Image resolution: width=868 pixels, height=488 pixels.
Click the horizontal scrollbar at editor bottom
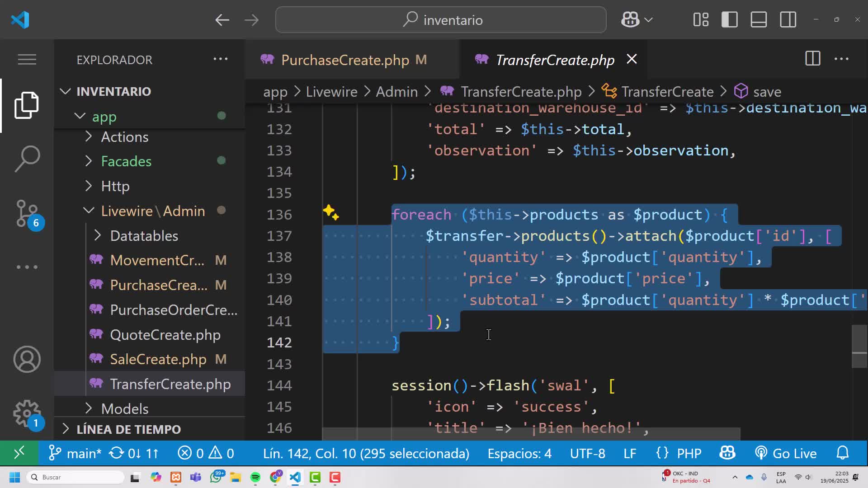[531, 434]
